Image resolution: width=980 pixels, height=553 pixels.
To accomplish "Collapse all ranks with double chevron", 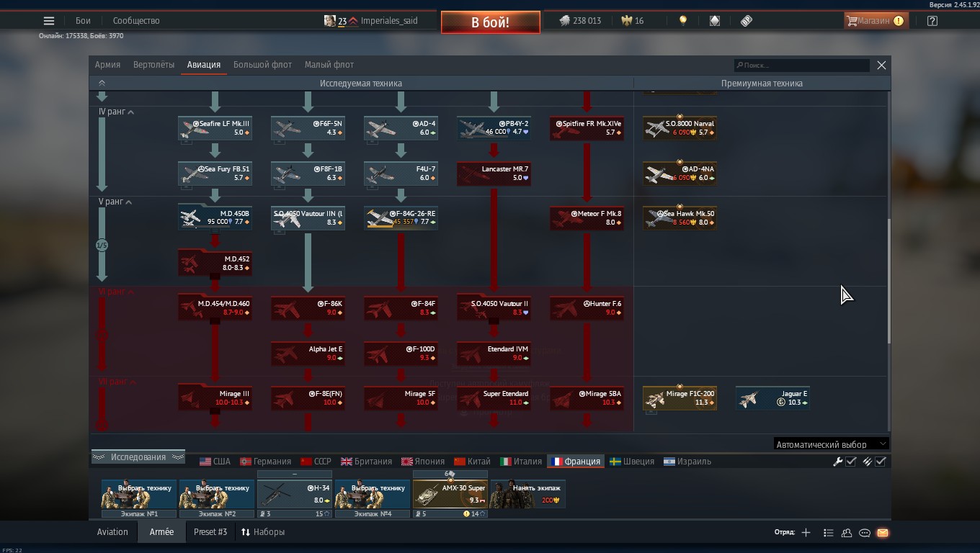I will (102, 84).
